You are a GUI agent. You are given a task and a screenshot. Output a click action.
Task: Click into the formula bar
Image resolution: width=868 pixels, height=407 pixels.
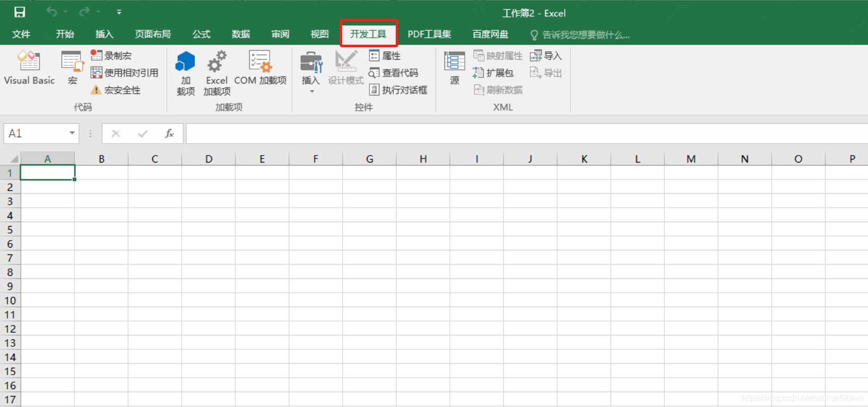pos(527,133)
